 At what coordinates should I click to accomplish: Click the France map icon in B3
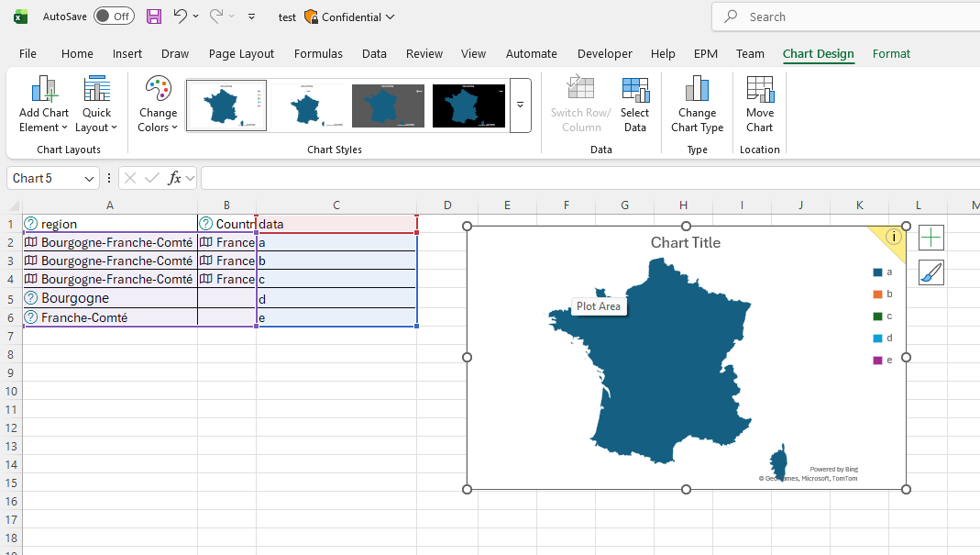pos(205,261)
